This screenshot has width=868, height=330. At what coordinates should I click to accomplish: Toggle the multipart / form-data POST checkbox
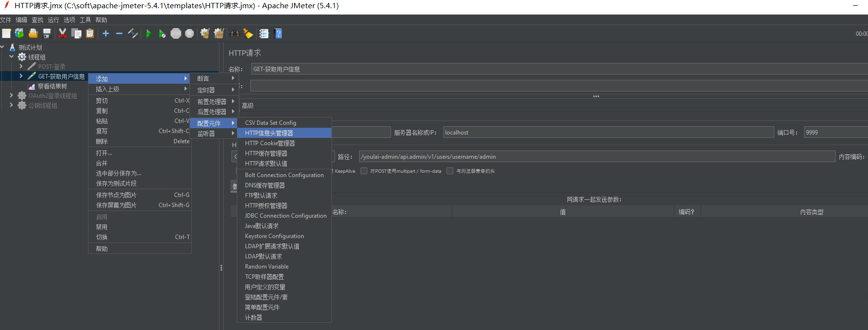pyautogui.click(x=364, y=171)
